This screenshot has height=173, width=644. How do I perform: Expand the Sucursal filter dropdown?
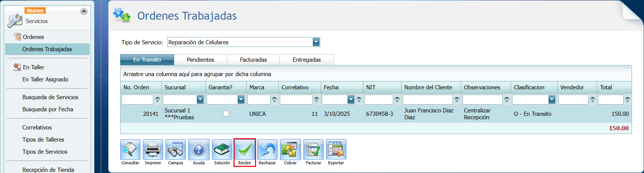coord(200,100)
